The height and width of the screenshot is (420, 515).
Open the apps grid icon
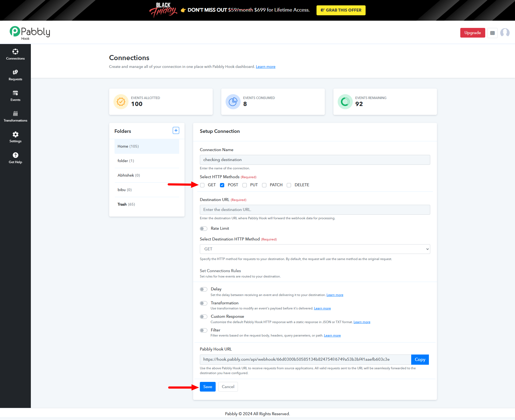coord(492,33)
